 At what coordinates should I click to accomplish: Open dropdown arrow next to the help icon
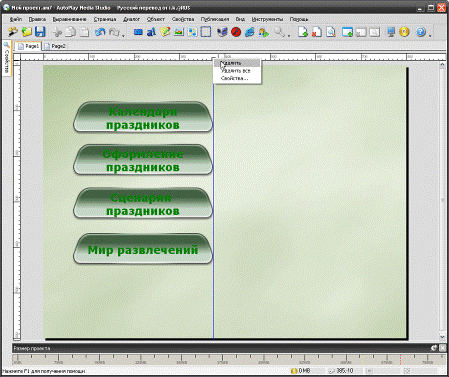coord(430,35)
